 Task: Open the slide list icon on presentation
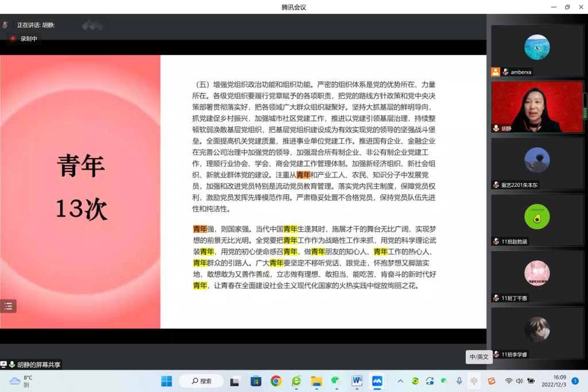click(x=8, y=306)
